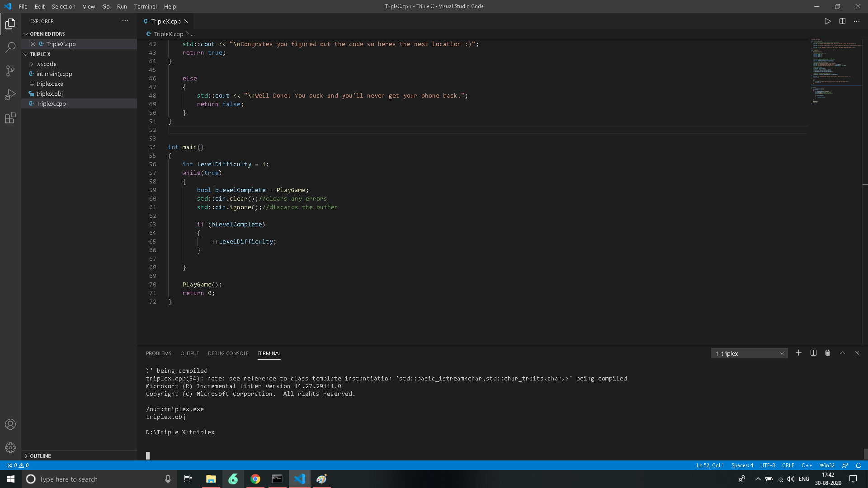The height and width of the screenshot is (488, 868).
Task: Switch to the DEBUG CONSOLE tab
Action: coord(228,353)
